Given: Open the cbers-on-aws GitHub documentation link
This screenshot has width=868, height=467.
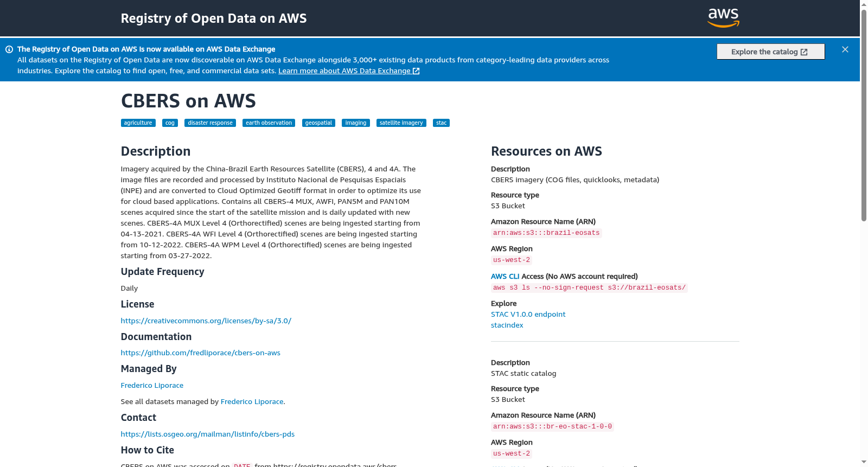Looking at the screenshot, I should click(x=201, y=353).
